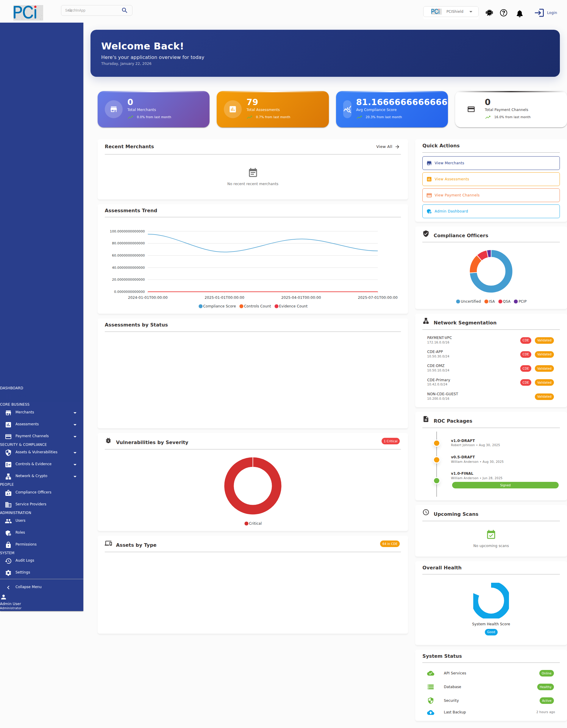This screenshot has height=728, width=567.
Task: Click the search magnifier icon
Action: click(124, 10)
